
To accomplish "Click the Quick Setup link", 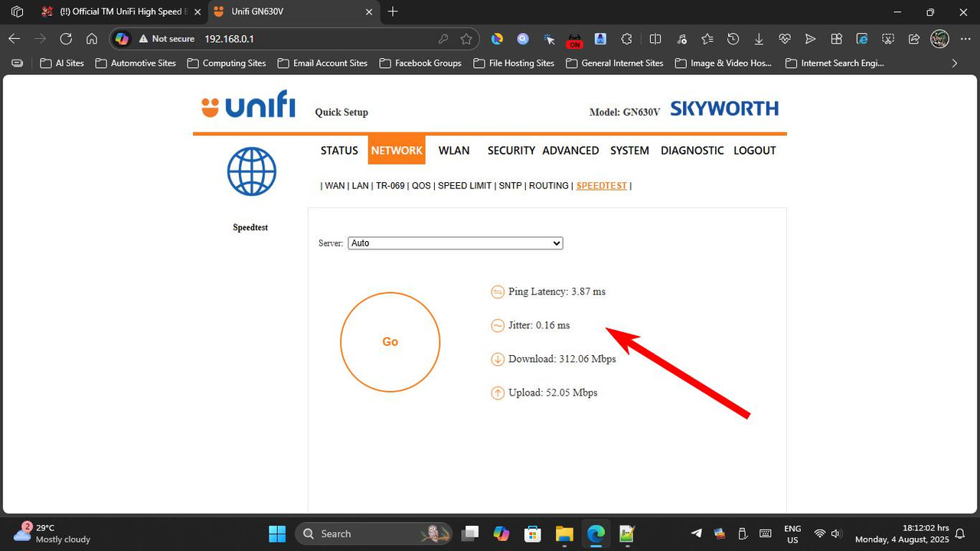I will [341, 112].
